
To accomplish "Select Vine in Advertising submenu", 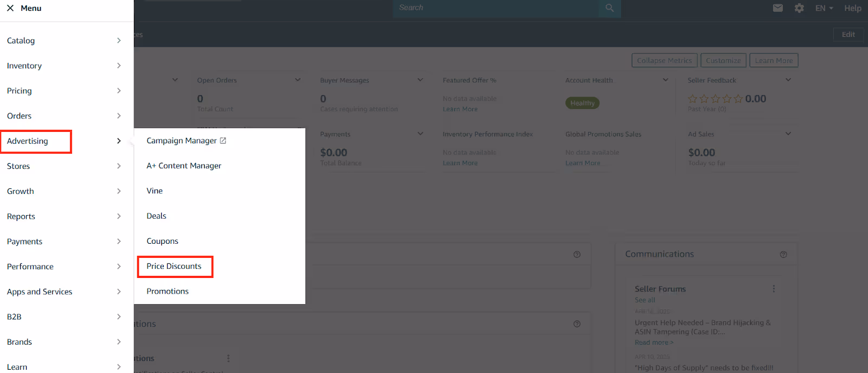I will pos(155,191).
